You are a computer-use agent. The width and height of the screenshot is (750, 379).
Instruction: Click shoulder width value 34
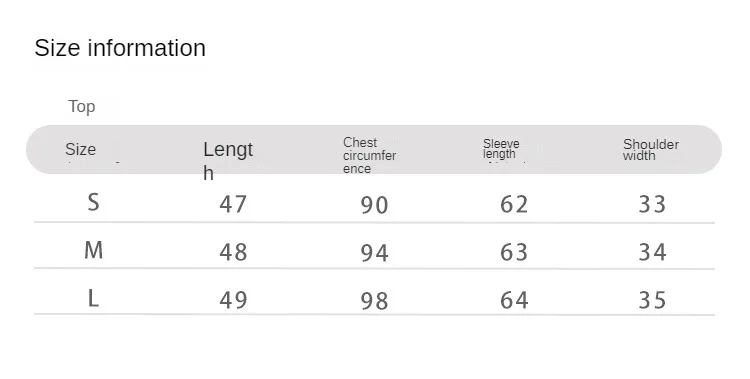click(x=652, y=252)
